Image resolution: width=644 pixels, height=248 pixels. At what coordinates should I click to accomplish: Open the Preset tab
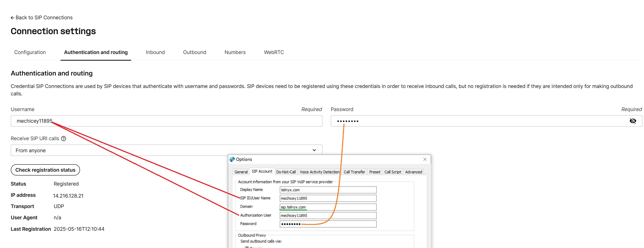point(375,172)
